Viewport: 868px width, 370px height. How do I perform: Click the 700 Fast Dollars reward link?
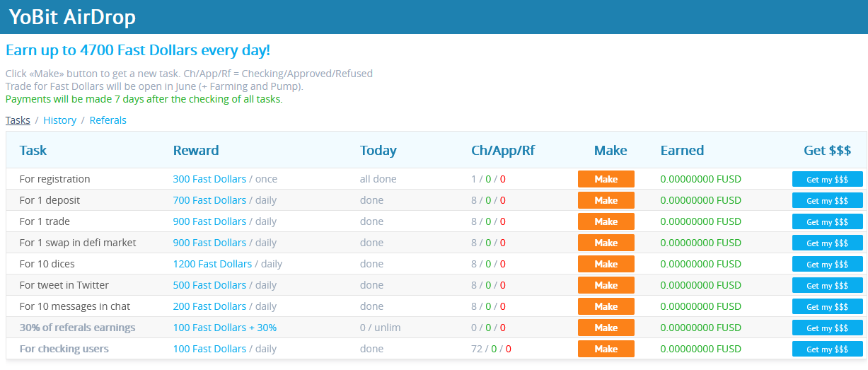[x=209, y=200]
